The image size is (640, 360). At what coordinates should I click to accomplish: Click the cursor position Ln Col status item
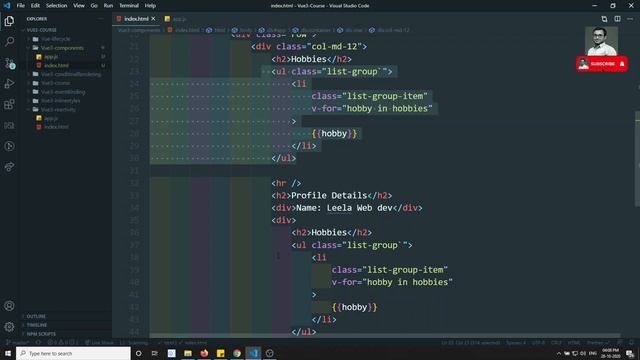pos(470,343)
